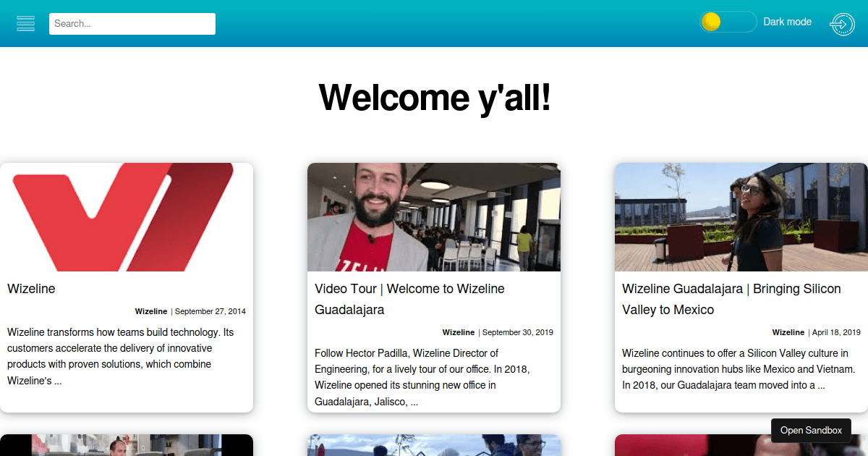Click the login icon in header
Viewport: 868px width, 456px height.
(x=842, y=24)
